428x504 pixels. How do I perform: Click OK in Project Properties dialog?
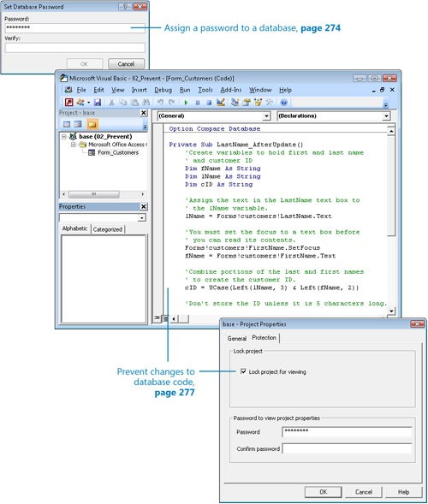pos(324,492)
